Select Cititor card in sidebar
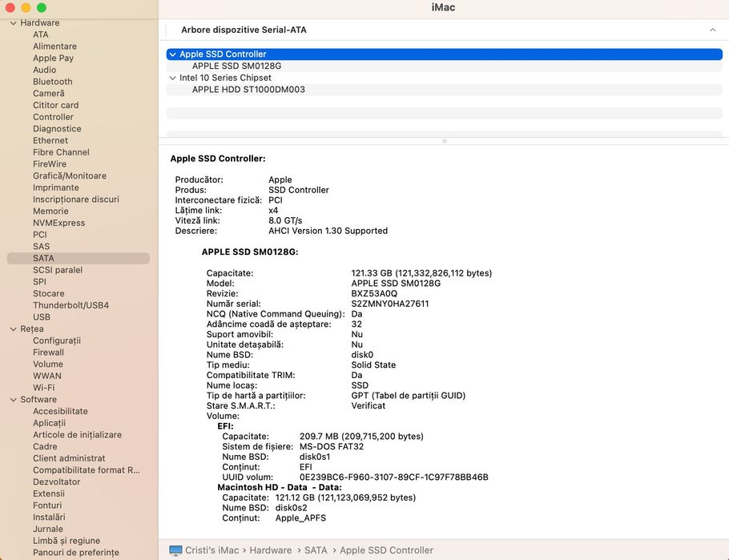Screen dimensions: 729x560 56,105
